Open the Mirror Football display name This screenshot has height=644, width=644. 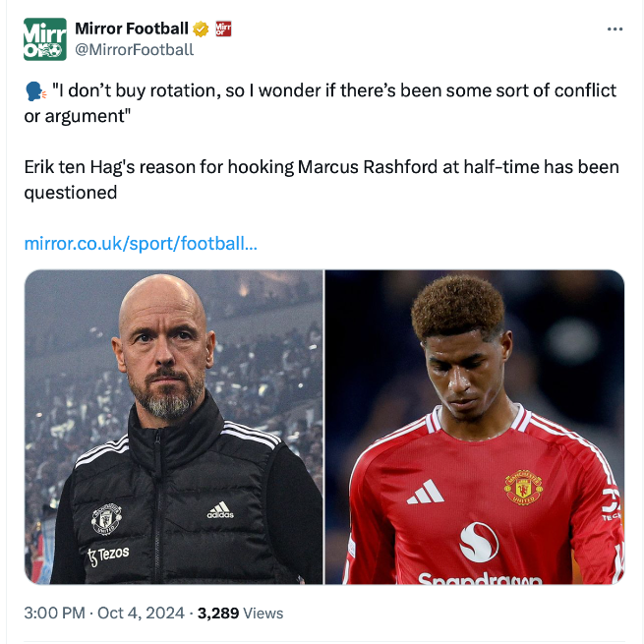click(131, 29)
